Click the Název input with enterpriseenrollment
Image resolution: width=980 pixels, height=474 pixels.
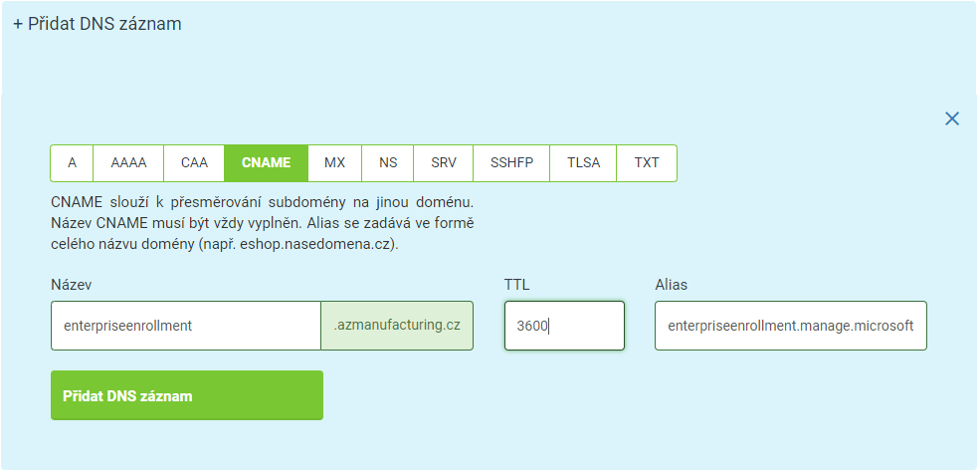(186, 326)
